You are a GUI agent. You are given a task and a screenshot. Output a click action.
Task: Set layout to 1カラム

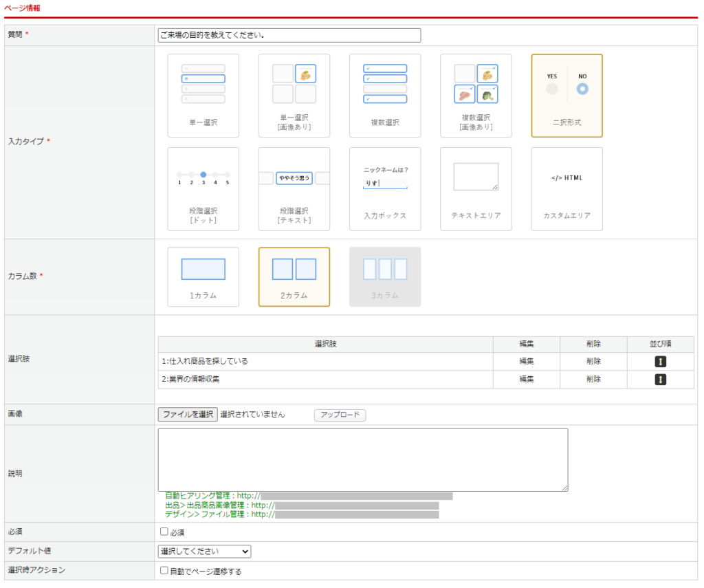pos(203,276)
